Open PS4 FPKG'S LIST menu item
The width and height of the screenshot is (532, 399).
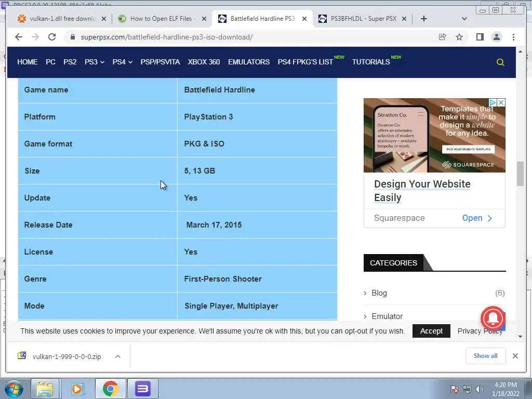click(x=305, y=62)
